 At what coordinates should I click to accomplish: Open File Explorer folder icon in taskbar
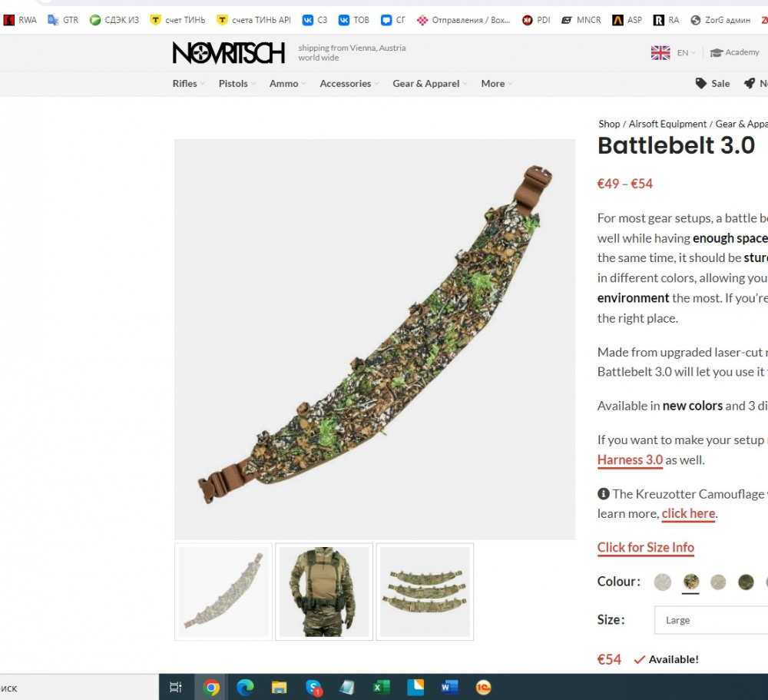280,687
